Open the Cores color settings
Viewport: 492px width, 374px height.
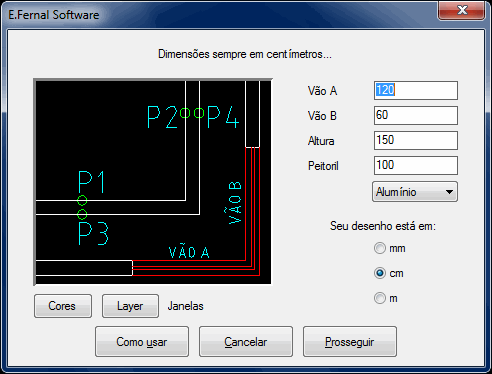[63, 306]
